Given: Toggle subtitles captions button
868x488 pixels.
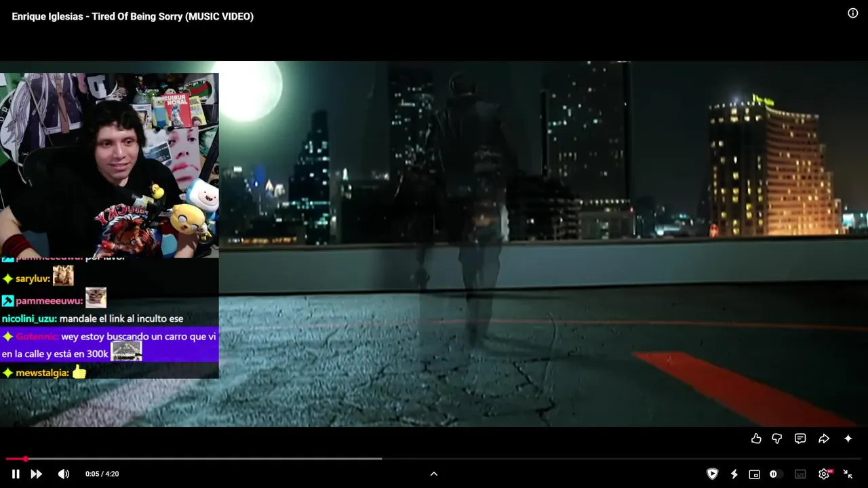Looking at the screenshot, I should tap(800, 474).
